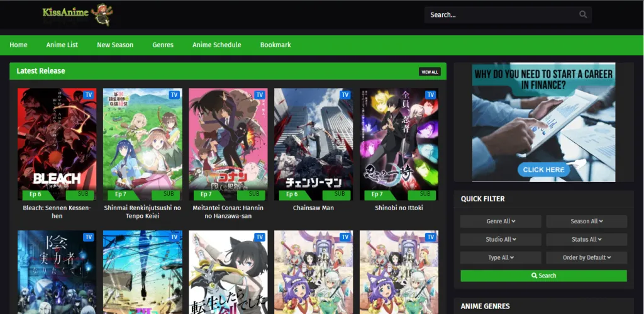Expand the Genre All dropdown

coord(501,221)
